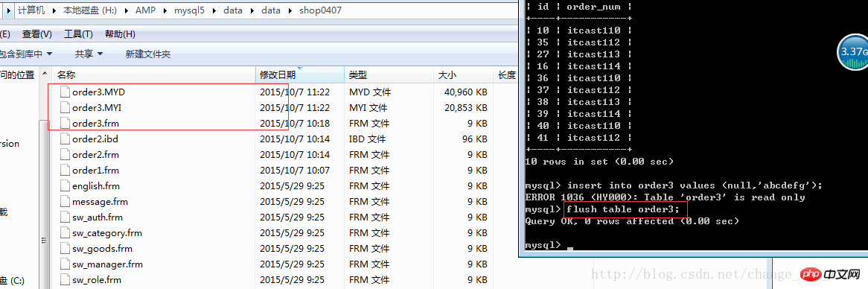Viewport: 868px width, 289px height.
Task: Click order3.frm date 2015/10/7 10:18
Action: [295, 123]
